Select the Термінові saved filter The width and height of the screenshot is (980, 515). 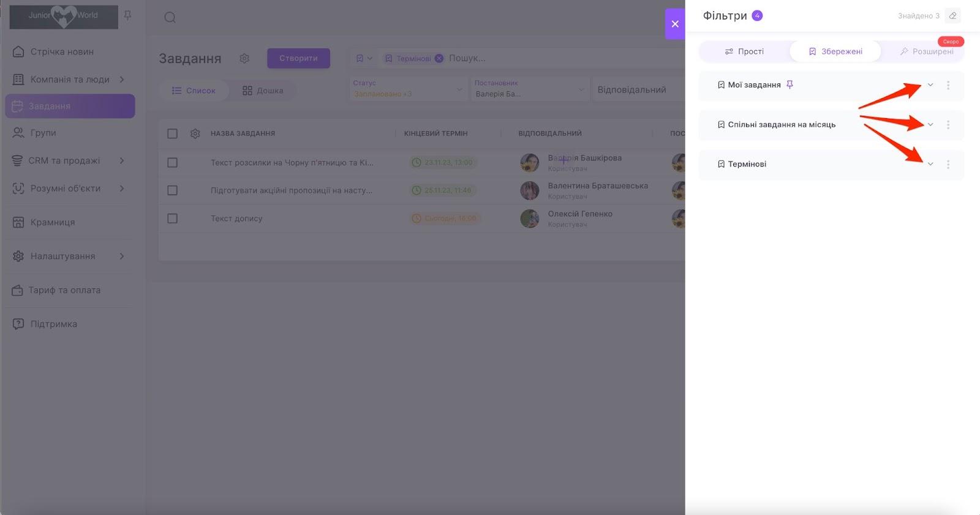point(747,164)
